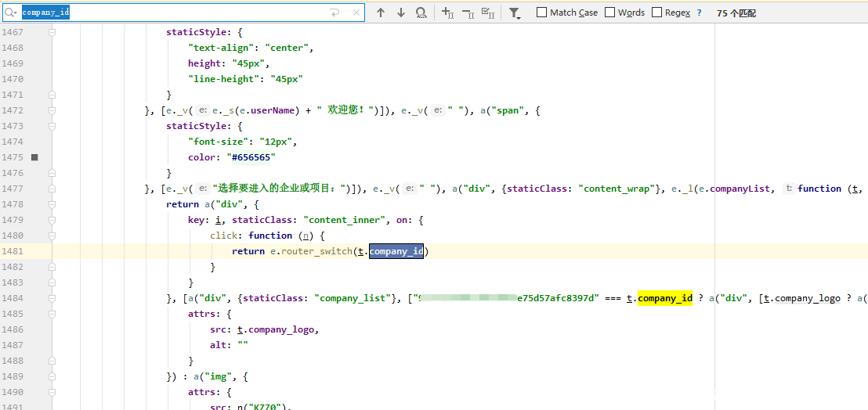The height and width of the screenshot is (410, 868).
Task: Collapse the fold marker at line 1467
Action: click(x=52, y=32)
